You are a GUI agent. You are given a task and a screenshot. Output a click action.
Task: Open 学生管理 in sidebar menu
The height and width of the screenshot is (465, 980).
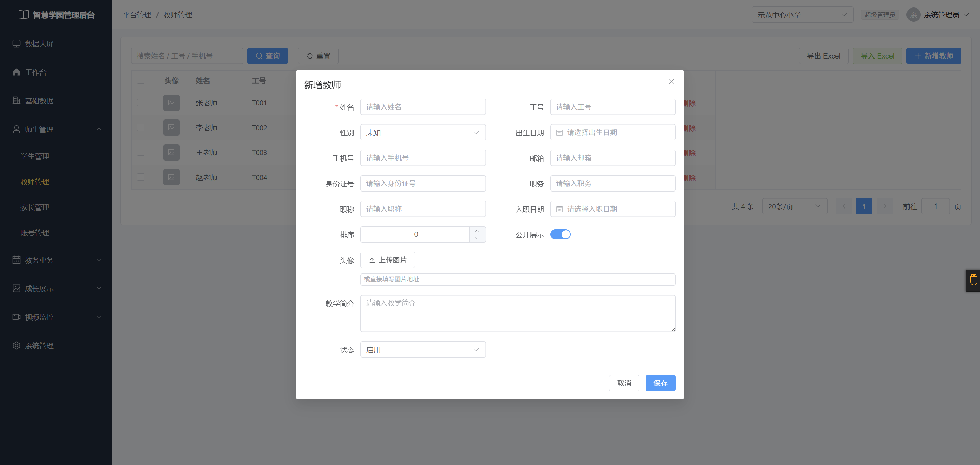pyautogui.click(x=35, y=156)
